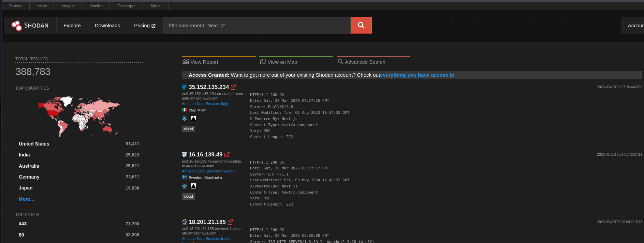Open the Developer top bar tab
The width and height of the screenshot is (644, 243).
127,6
